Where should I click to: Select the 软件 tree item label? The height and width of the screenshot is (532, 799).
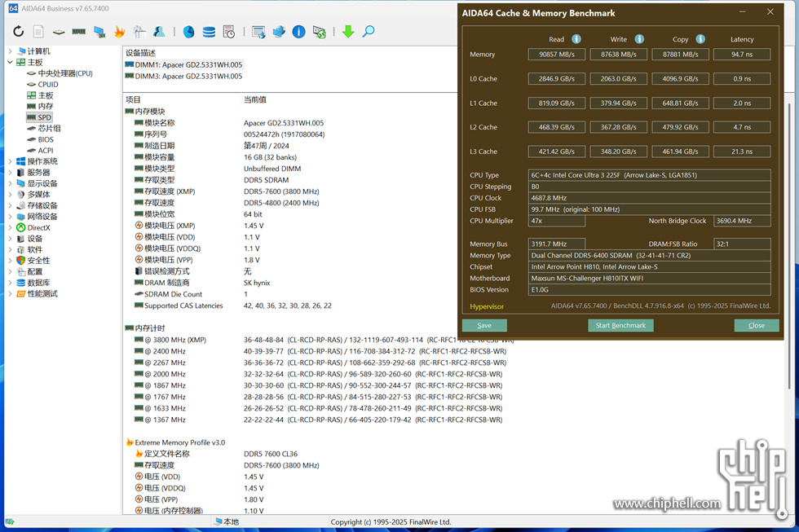34,249
